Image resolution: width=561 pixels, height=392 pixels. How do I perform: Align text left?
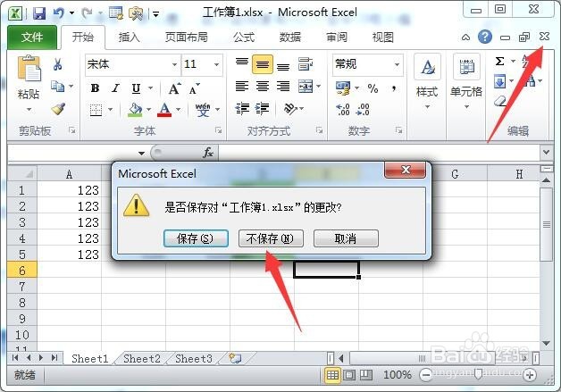242,87
